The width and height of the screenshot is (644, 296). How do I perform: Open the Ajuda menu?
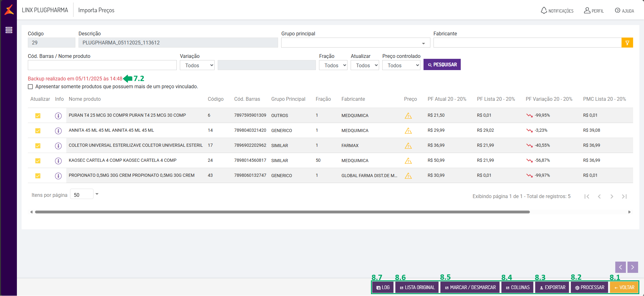624,11
